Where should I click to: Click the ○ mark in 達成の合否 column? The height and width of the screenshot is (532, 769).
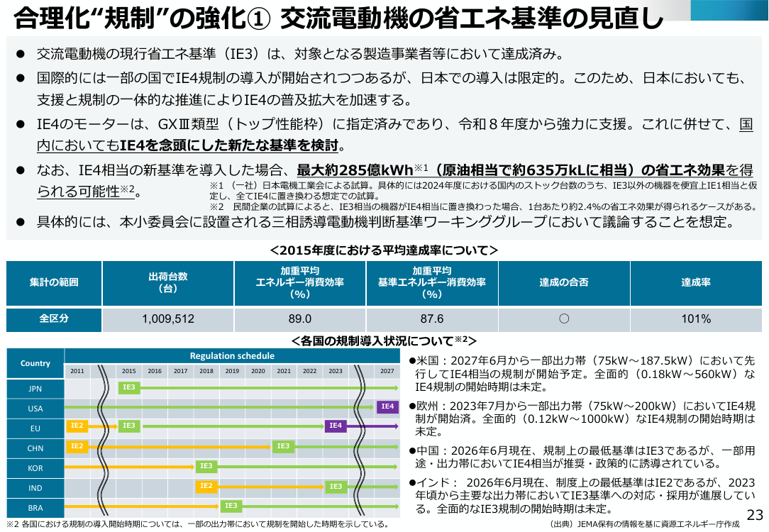[x=564, y=318]
